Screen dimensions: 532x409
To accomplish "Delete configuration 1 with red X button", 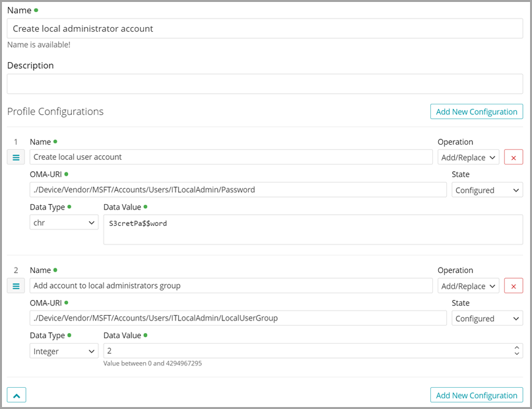I will [514, 157].
